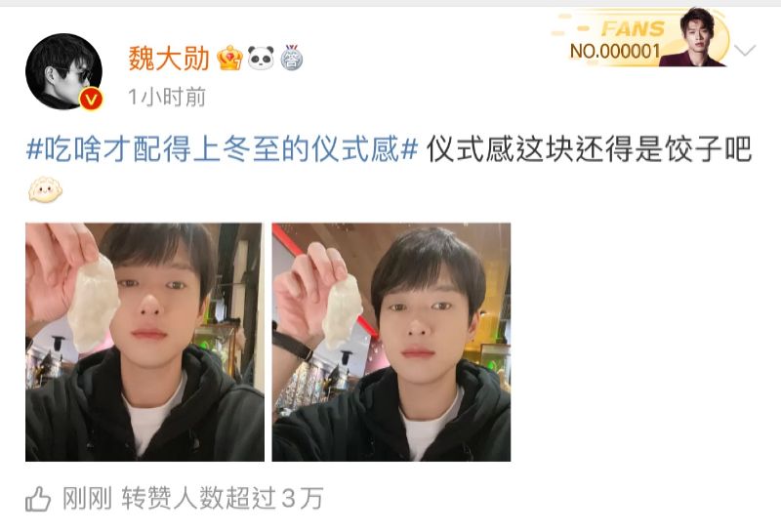
Task: Click the dumpling emoji in the post
Action: [45, 189]
